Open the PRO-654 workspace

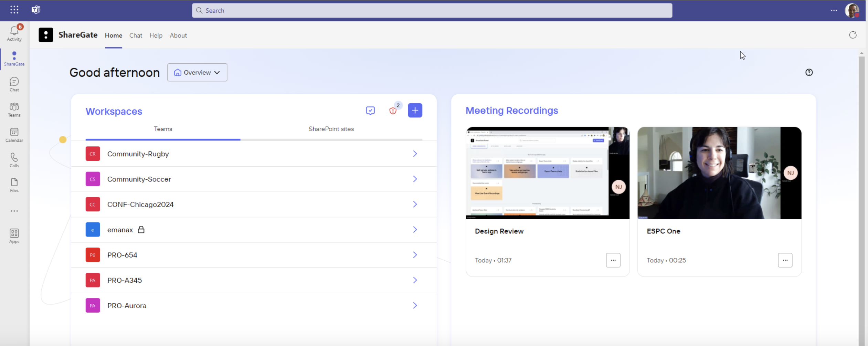pyautogui.click(x=254, y=255)
